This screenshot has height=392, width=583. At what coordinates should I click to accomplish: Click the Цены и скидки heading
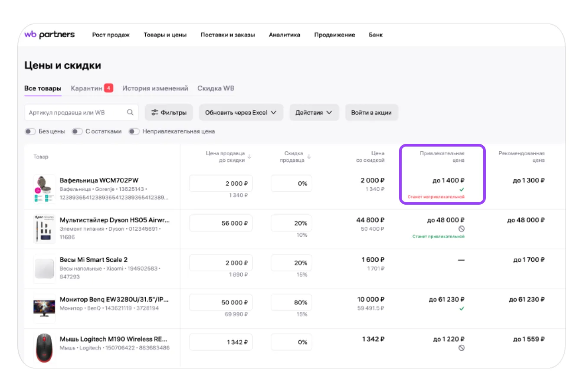[63, 65]
